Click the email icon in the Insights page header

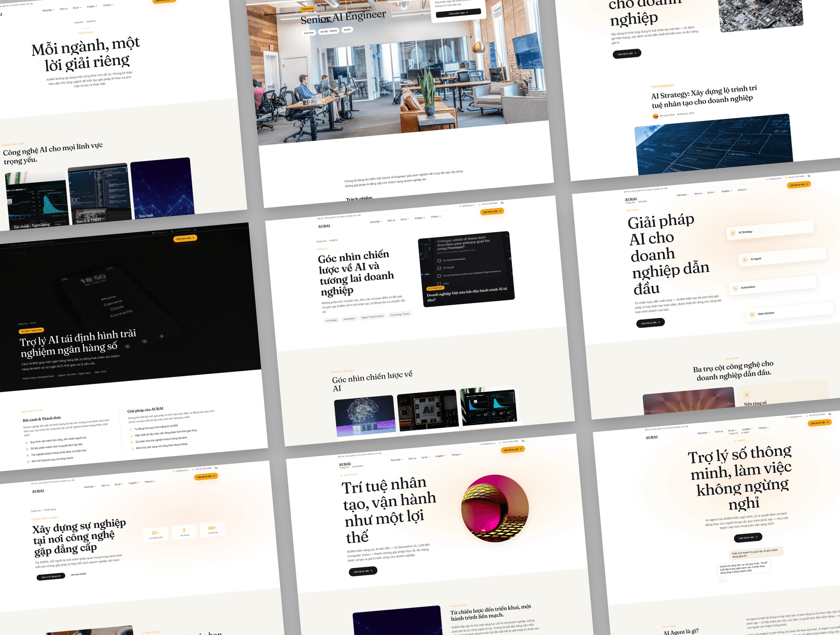(x=460, y=206)
